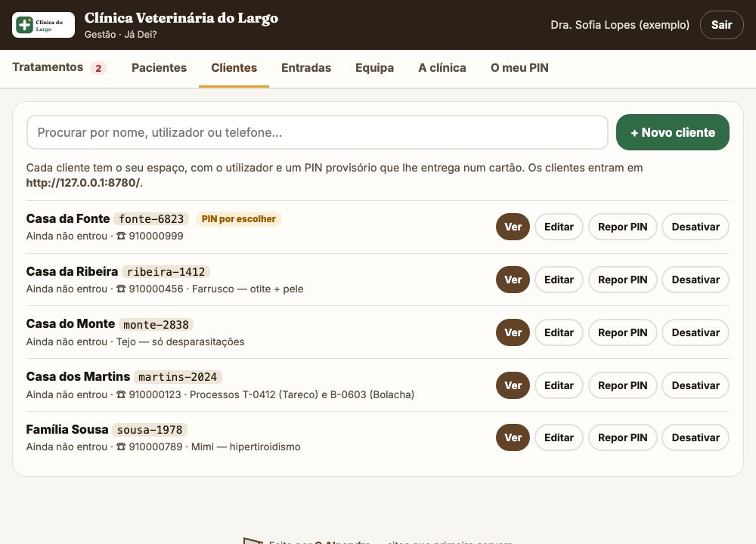Viewport: 756px width, 544px height.
Task: Select the Clientes tab
Action: [234, 68]
